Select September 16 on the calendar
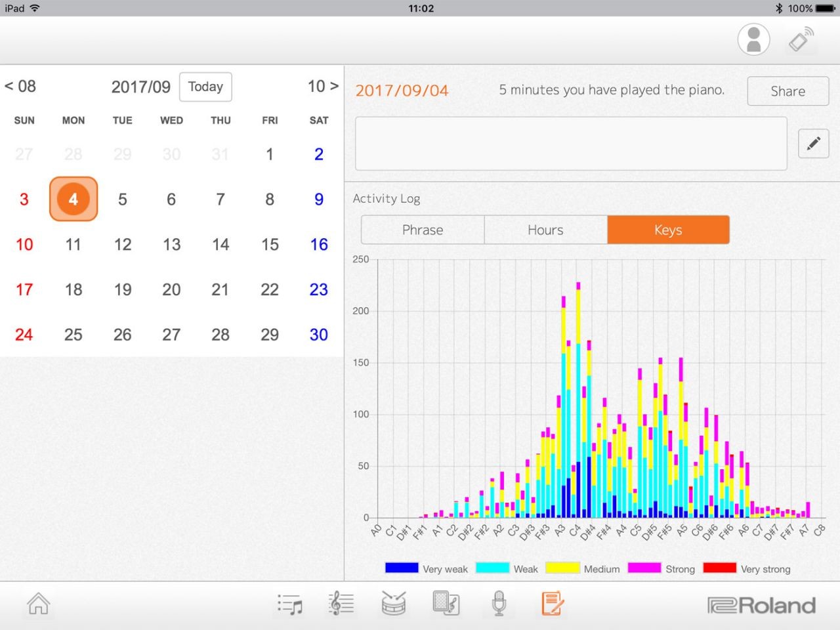This screenshot has width=840, height=630. pos(319,245)
